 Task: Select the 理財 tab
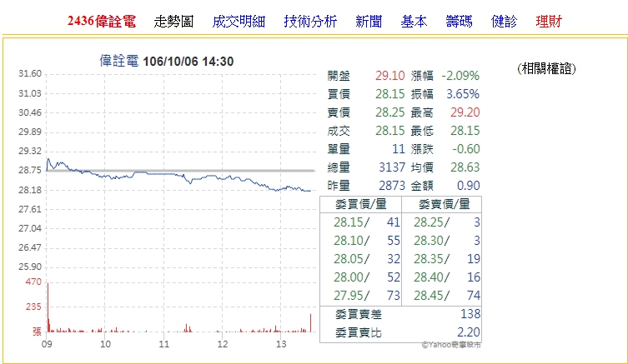click(x=549, y=21)
